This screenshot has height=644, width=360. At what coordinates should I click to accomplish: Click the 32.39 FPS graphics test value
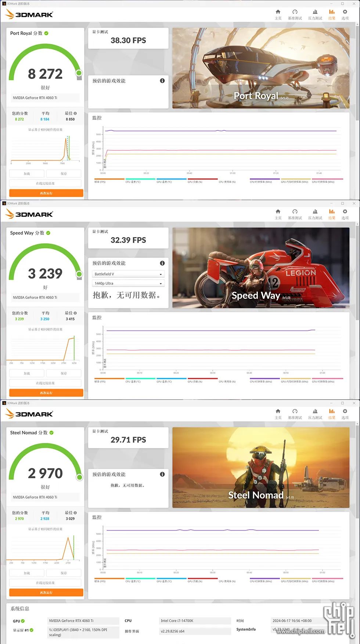128,240
